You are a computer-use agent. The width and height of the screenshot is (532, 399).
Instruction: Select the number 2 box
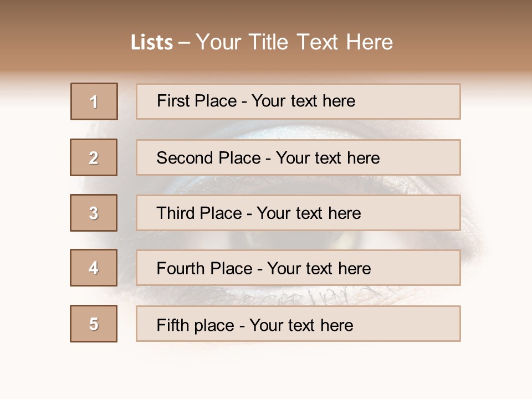(94, 158)
